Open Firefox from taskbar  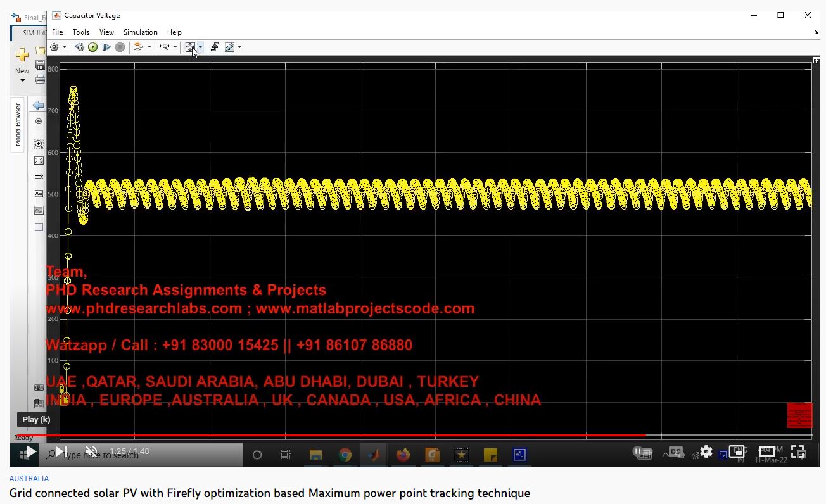[x=403, y=455]
